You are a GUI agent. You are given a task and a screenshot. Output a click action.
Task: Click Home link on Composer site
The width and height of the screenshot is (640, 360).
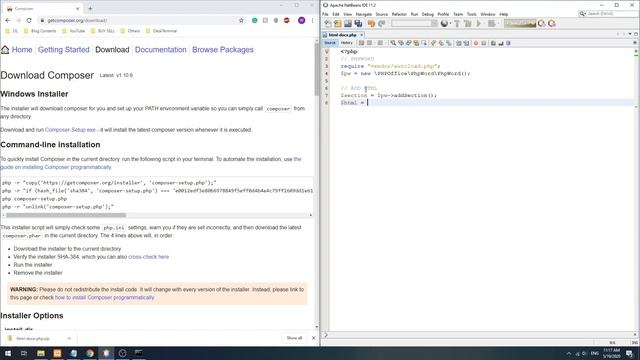point(22,50)
